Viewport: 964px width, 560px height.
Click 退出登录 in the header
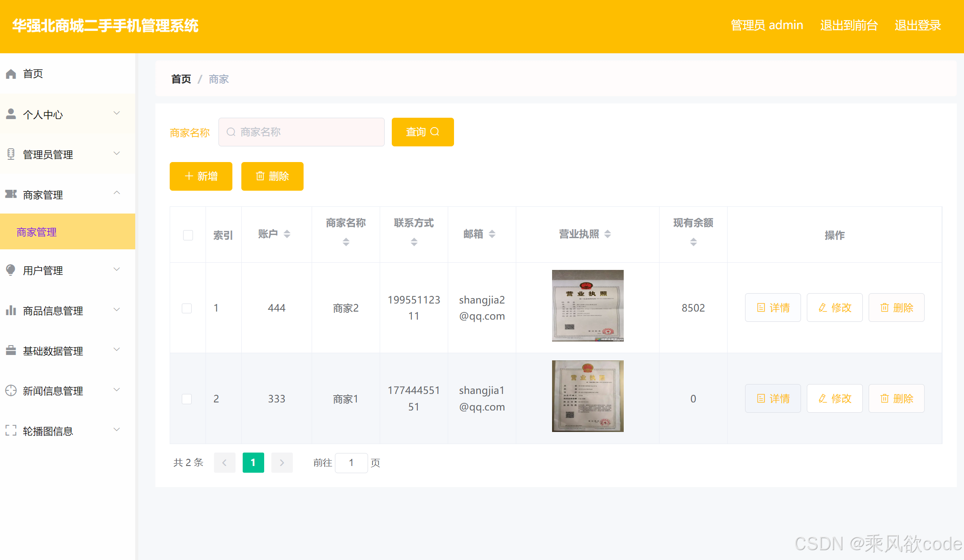click(917, 26)
